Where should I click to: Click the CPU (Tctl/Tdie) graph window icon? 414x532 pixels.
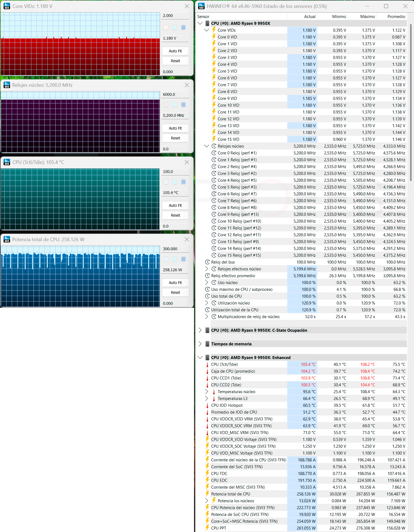point(7,162)
